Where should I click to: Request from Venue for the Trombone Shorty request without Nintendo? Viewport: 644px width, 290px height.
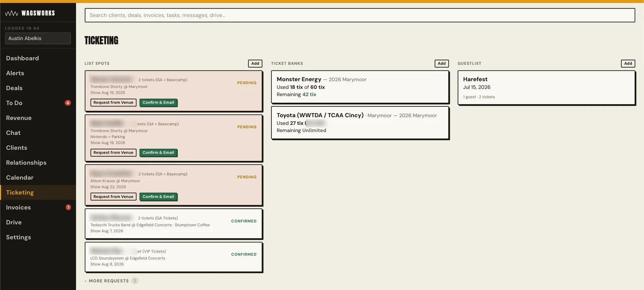114,103
